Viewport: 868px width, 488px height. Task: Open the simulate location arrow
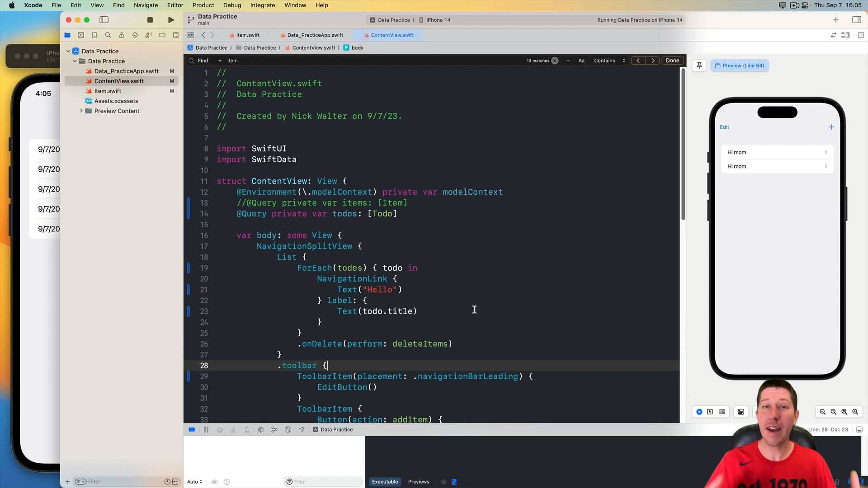(302, 430)
